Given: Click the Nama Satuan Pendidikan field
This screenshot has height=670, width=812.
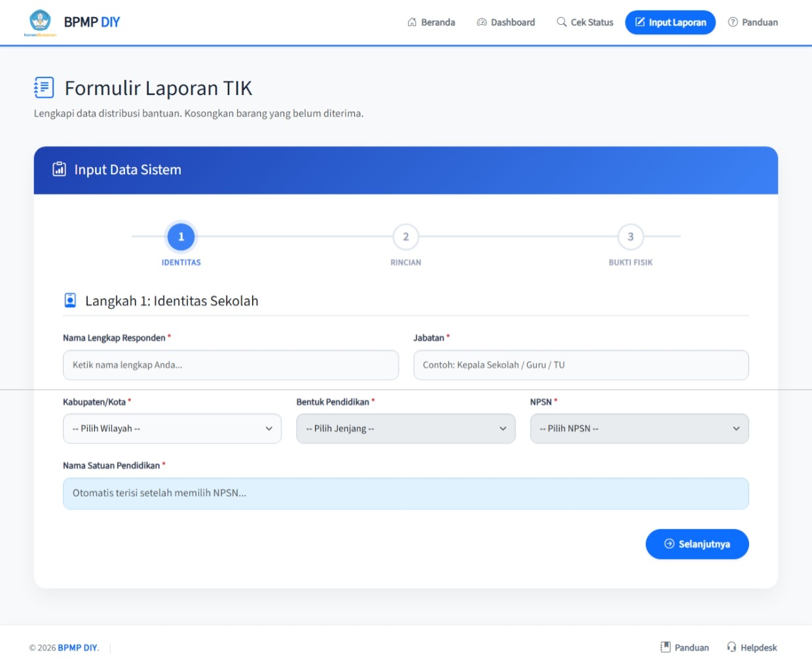Looking at the screenshot, I should [x=406, y=493].
